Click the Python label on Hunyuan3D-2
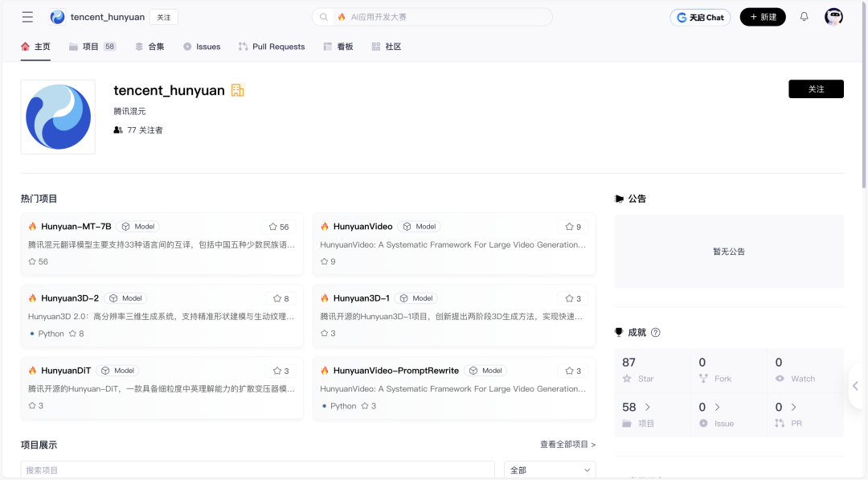Screen dimensions: 868x480 tap(51, 334)
